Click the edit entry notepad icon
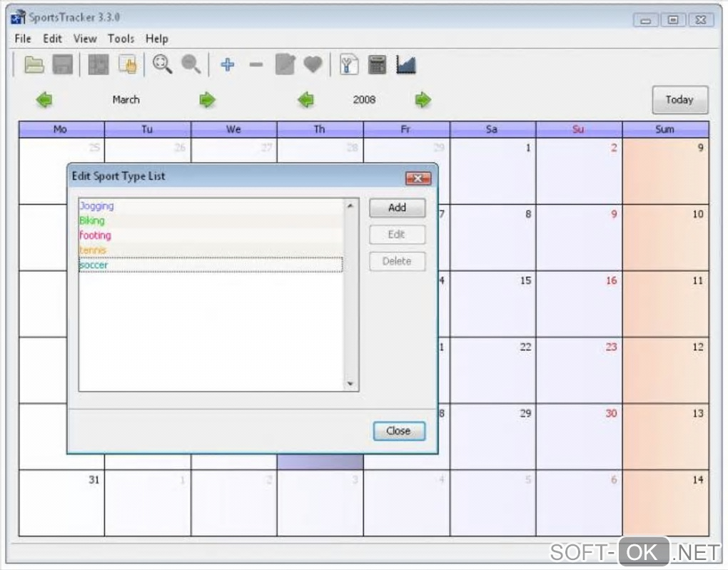The width and height of the screenshot is (728, 570). [x=285, y=64]
